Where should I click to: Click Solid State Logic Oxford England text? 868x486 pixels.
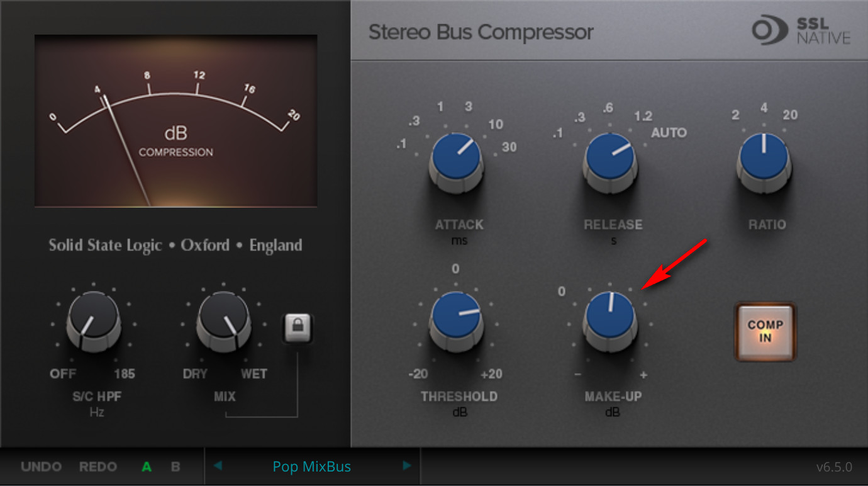(x=175, y=245)
